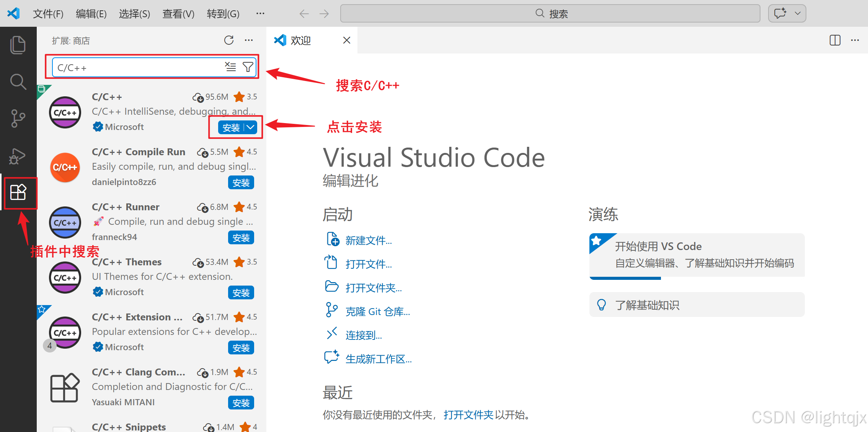Click the Extensions view icon
This screenshot has width=868, height=432.
tap(18, 192)
